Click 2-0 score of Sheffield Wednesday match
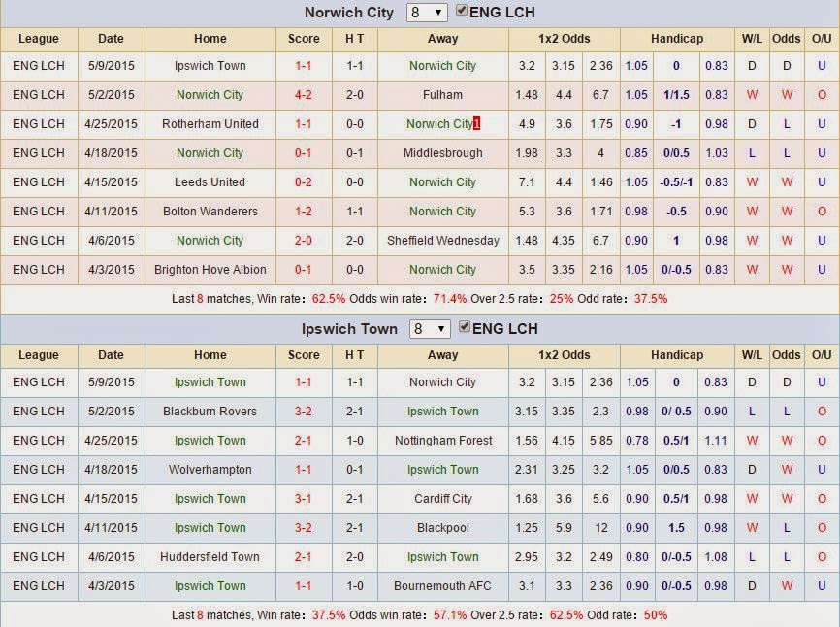 [304, 241]
